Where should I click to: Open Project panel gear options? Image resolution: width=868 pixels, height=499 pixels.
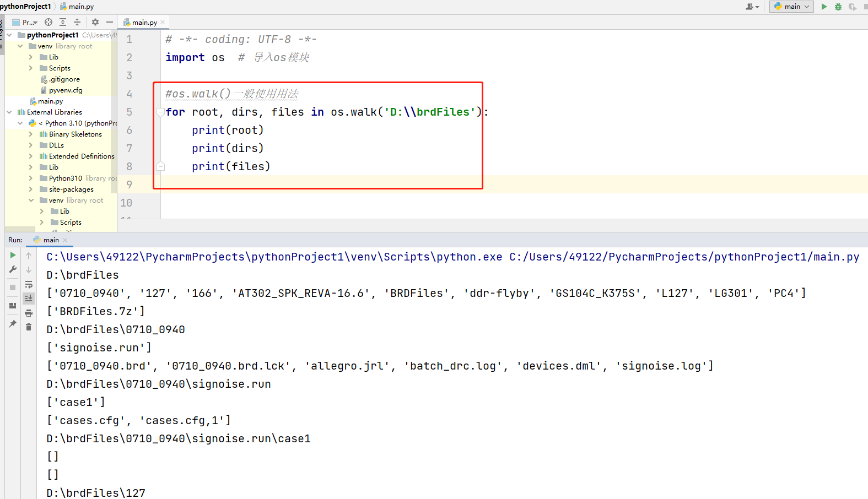click(x=95, y=22)
